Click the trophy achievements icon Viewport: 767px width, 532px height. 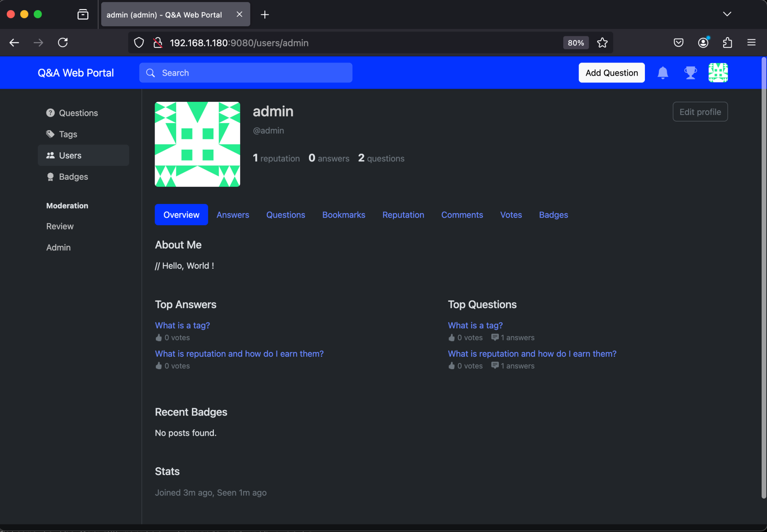coord(690,73)
